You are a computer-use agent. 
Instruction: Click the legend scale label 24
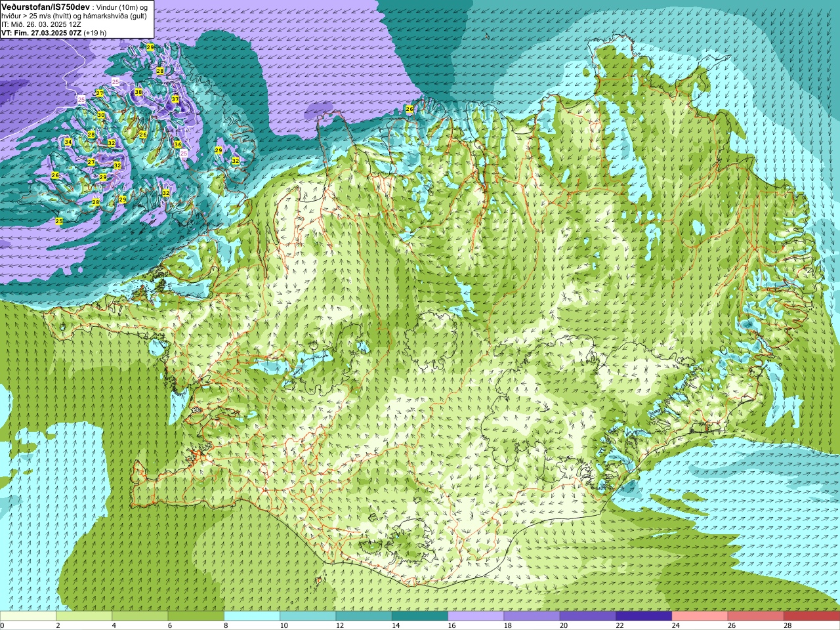point(675,625)
